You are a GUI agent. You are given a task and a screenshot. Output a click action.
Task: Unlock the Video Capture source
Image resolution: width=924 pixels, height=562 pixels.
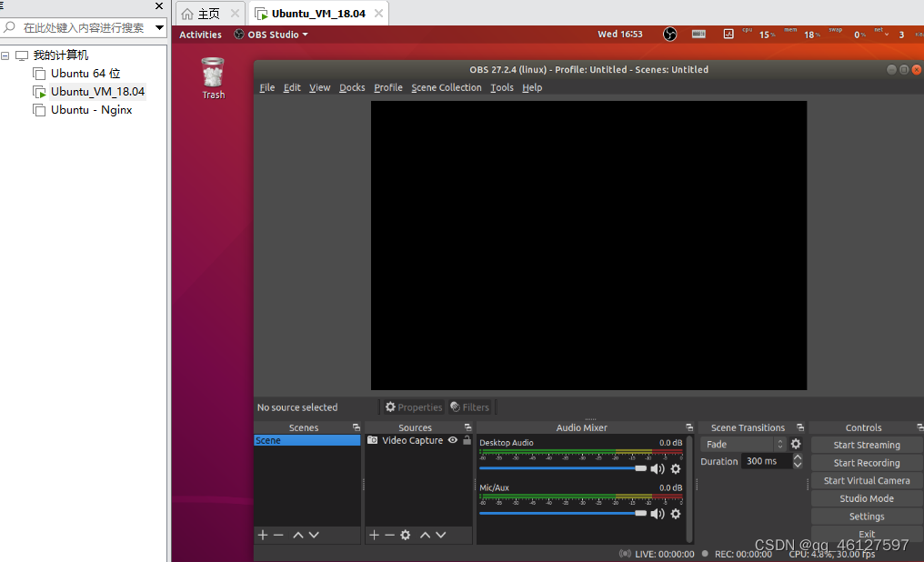click(467, 440)
